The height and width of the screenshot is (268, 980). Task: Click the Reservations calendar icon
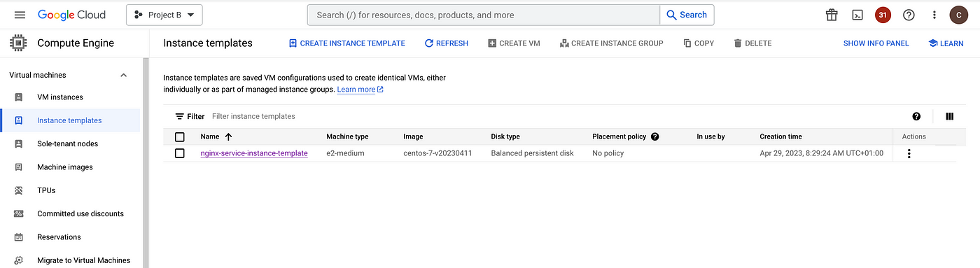tap(19, 237)
